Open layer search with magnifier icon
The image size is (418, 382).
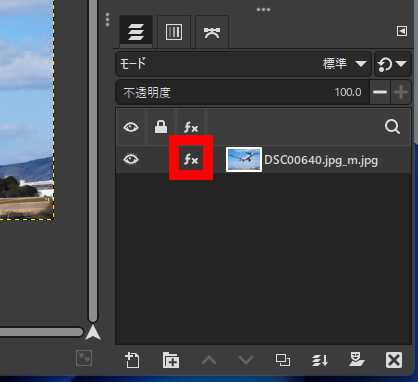(x=392, y=127)
